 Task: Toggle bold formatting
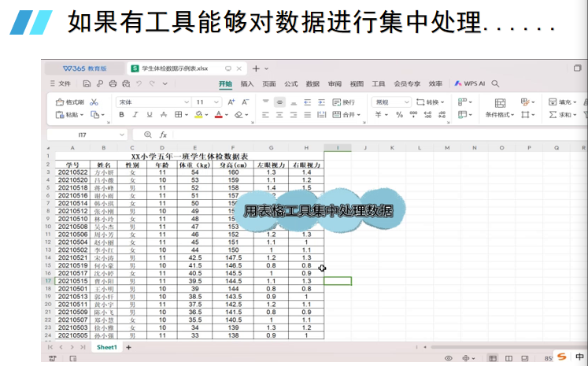pyautogui.click(x=122, y=115)
